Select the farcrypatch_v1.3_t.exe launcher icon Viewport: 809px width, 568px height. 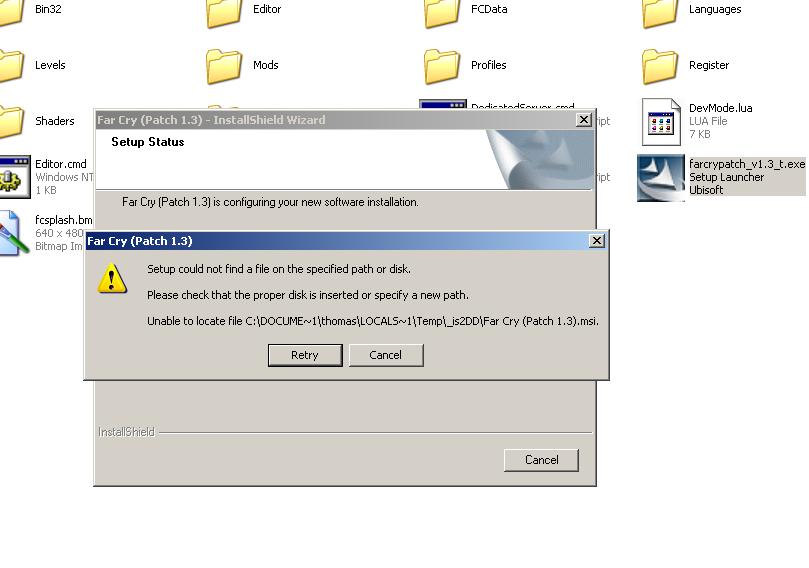coord(661,178)
